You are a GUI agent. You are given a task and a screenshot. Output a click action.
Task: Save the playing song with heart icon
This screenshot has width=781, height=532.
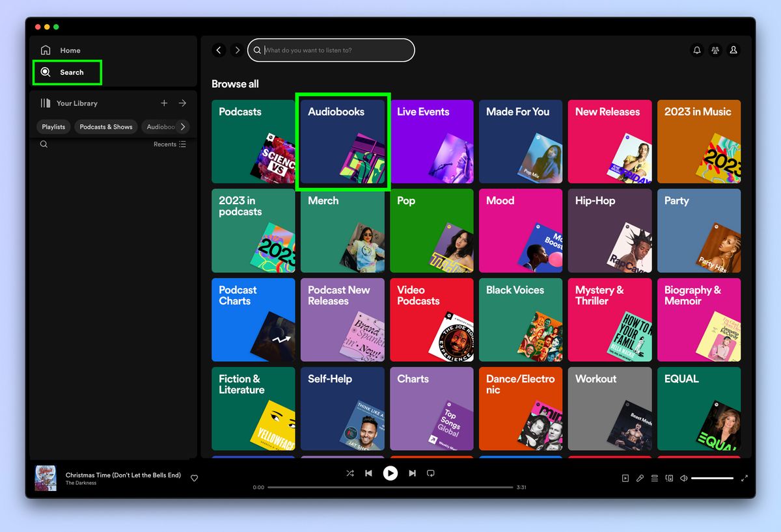pos(194,478)
